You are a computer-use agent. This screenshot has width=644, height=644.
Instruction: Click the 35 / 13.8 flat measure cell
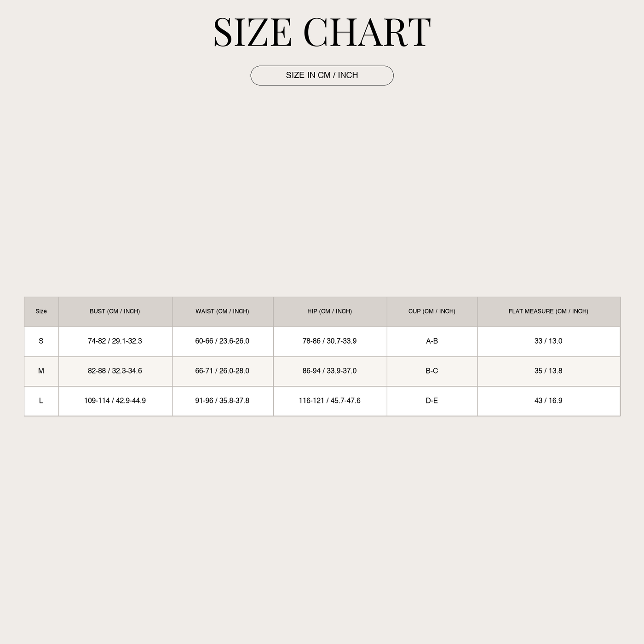coord(549,371)
